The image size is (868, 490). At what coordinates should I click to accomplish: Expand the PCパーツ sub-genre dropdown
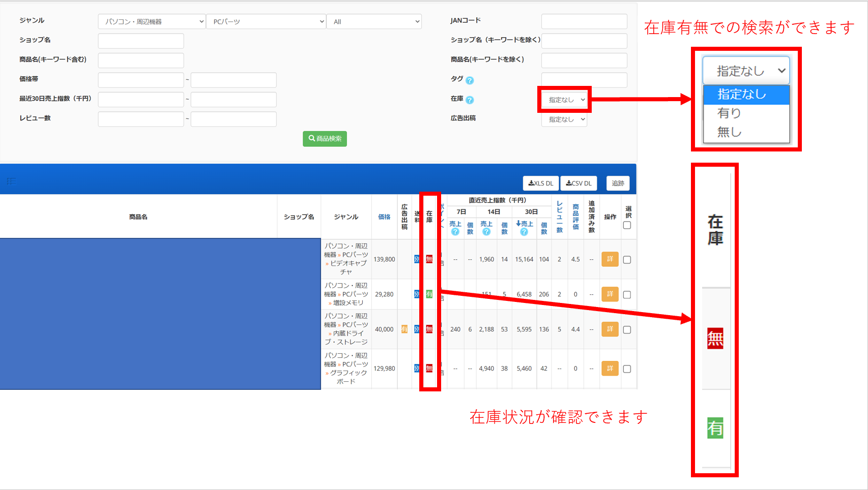(266, 21)
